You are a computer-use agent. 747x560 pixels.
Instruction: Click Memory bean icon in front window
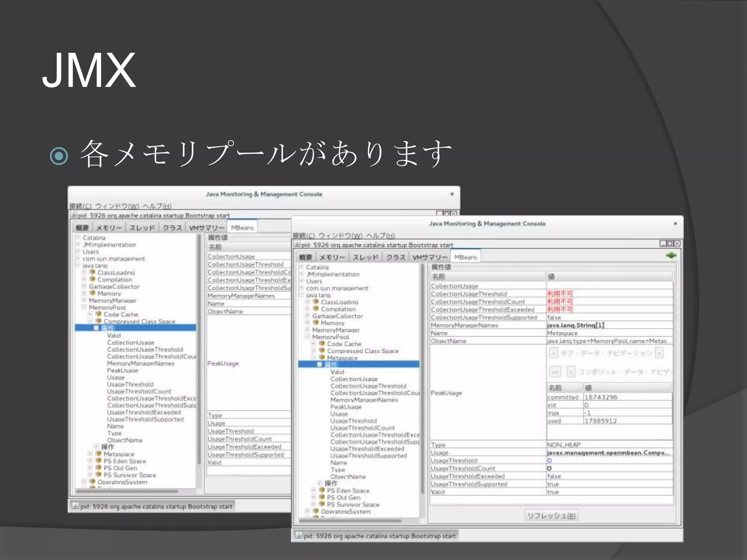(316, 323)
